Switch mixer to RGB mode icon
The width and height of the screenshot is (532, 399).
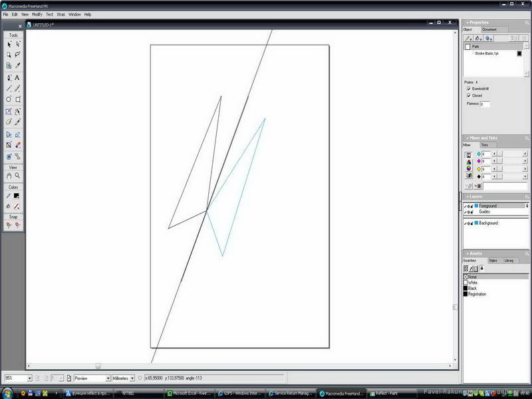(x=469, y=162)
